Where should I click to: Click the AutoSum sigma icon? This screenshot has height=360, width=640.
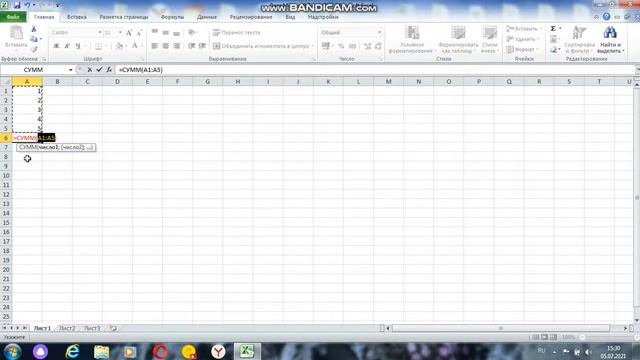(x=553, y=29)
